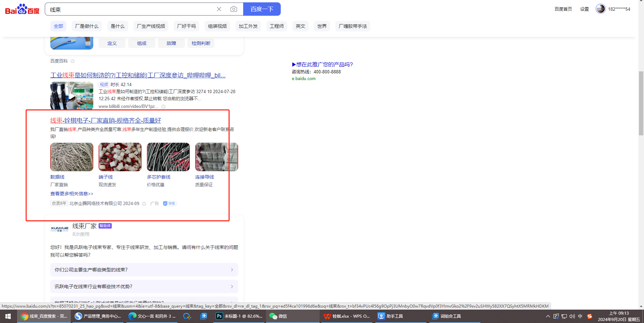
Task: Select the 厂生产线视频 filter tab
Action: tap(151, 26)
